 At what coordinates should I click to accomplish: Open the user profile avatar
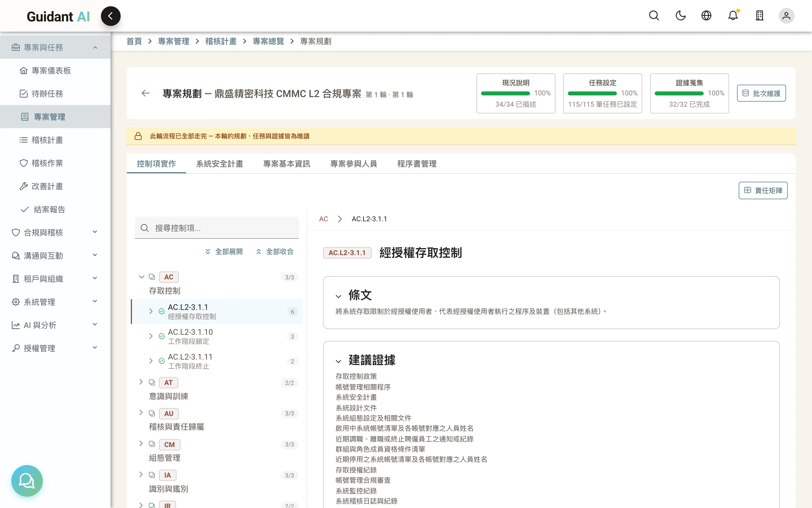coord(786,16)
